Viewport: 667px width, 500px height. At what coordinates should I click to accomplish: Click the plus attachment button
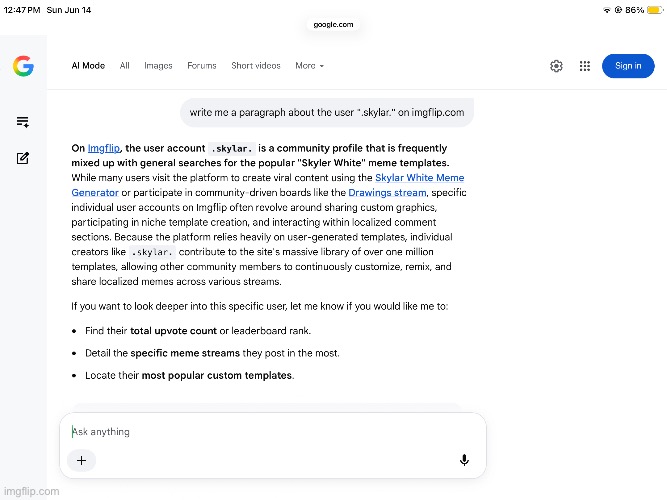tap(81, 460)
